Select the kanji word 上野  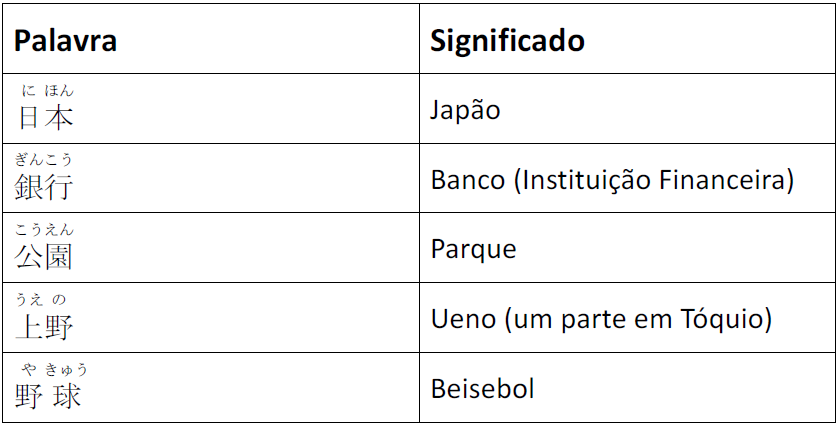point(44,326)
